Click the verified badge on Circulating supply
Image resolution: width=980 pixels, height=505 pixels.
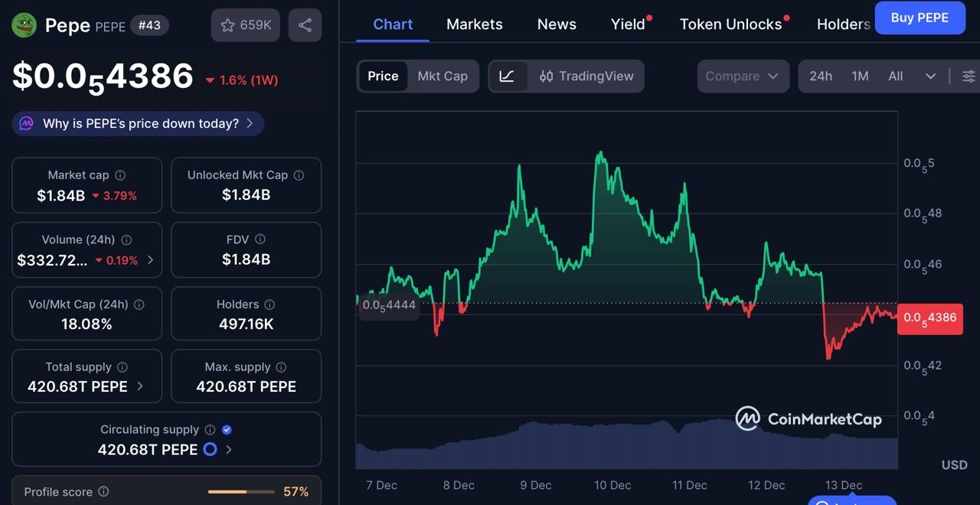227,429
